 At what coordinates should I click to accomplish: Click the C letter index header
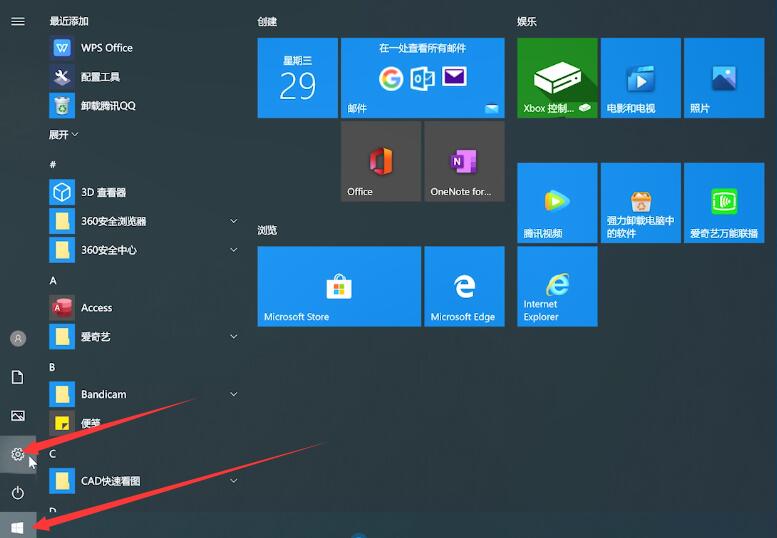point(53,454)
